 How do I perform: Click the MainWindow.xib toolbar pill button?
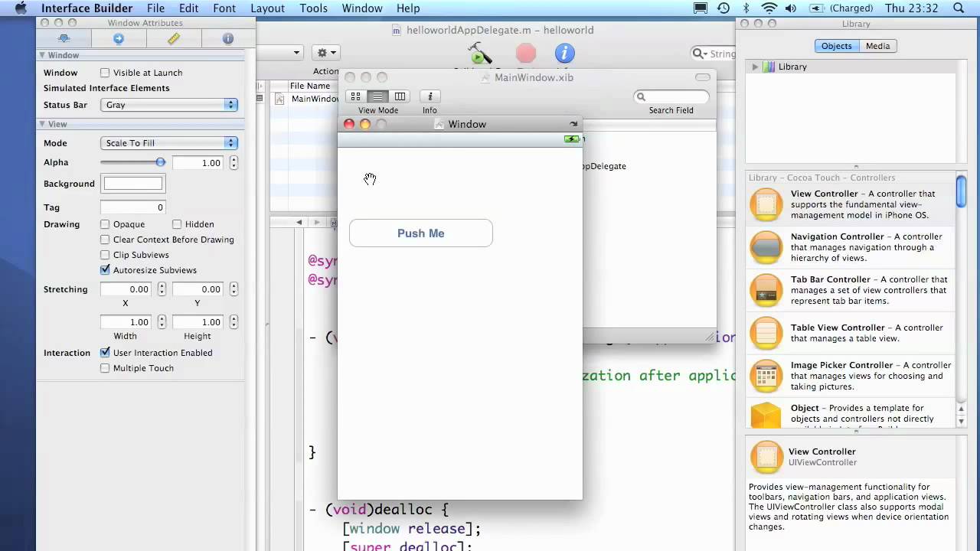tap(703, 77)
